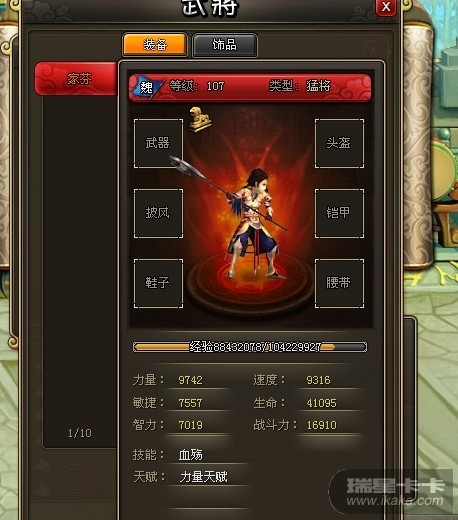Select the 披风 cloak equipment slot
458x520 pixels.
158,213
